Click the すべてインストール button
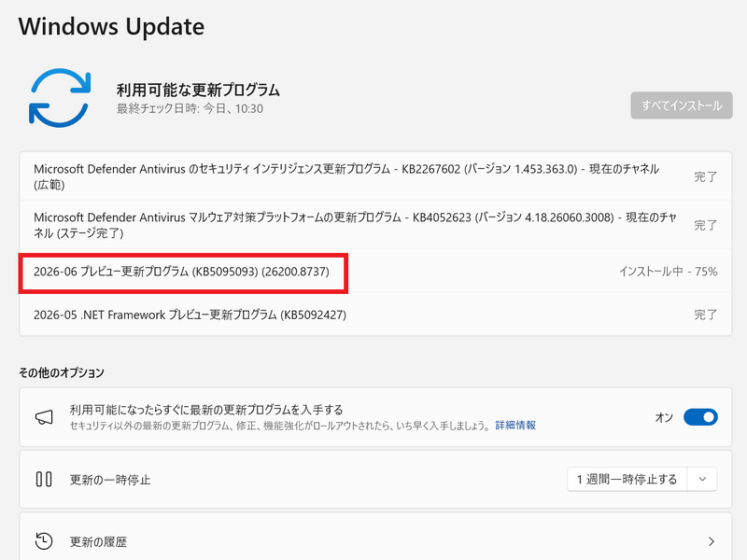This screenshot has width=747, height=560. [682, 105]
